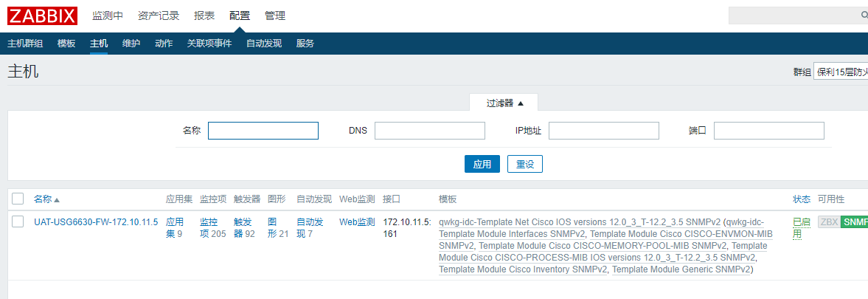Screen dimensions: 868x299
Task: Click the interface 172.10.11.5: 161 cell
Action: click(x=407, y=227)
